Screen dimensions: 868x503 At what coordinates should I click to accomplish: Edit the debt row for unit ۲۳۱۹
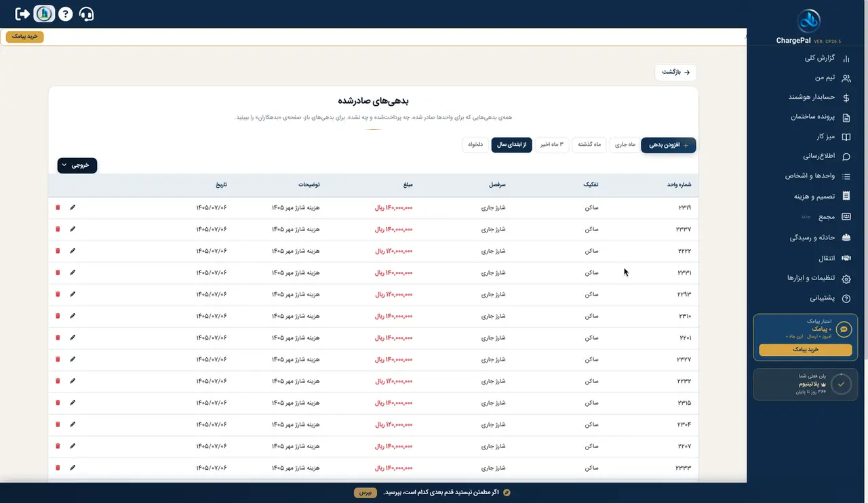[x=73, y=207]
